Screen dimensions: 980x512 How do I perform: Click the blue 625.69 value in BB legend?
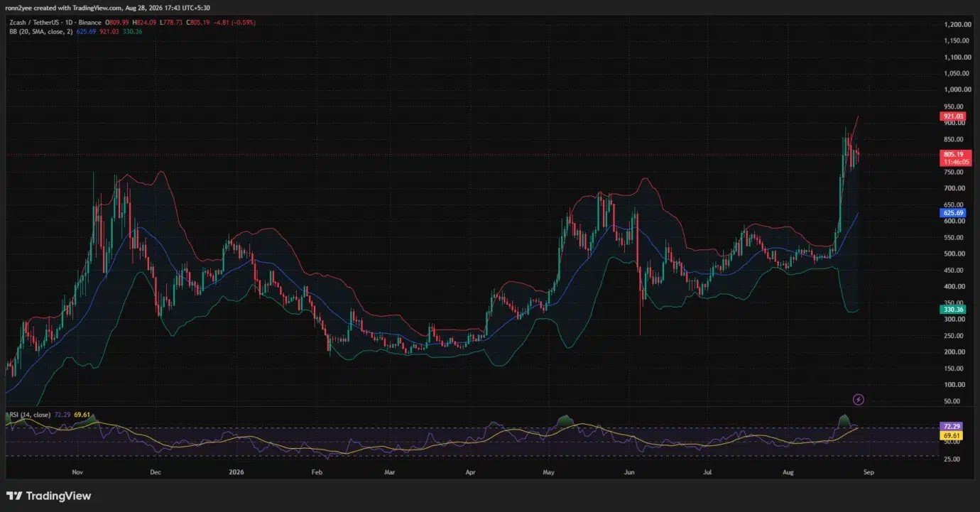click(x=87, y=32)
